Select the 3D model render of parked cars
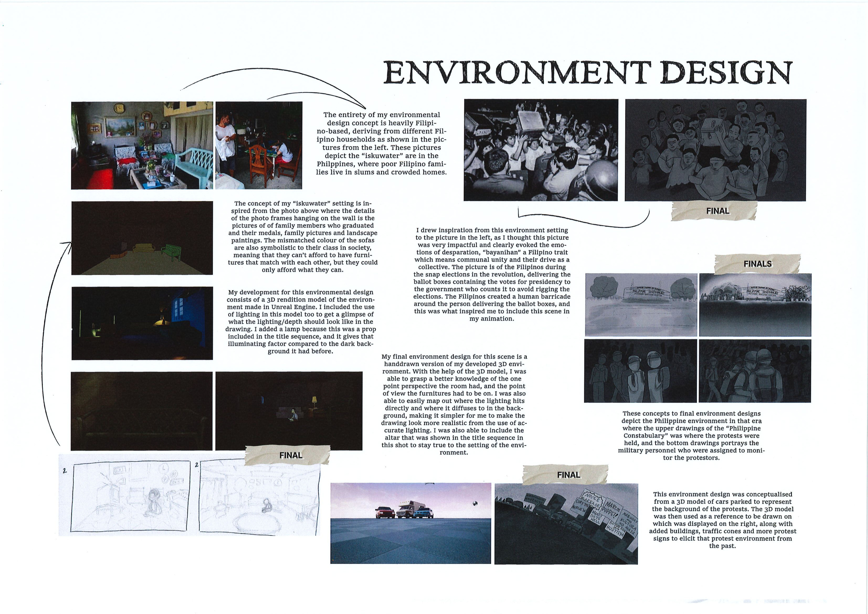The image size is (868, 614). tap(411, 523)
